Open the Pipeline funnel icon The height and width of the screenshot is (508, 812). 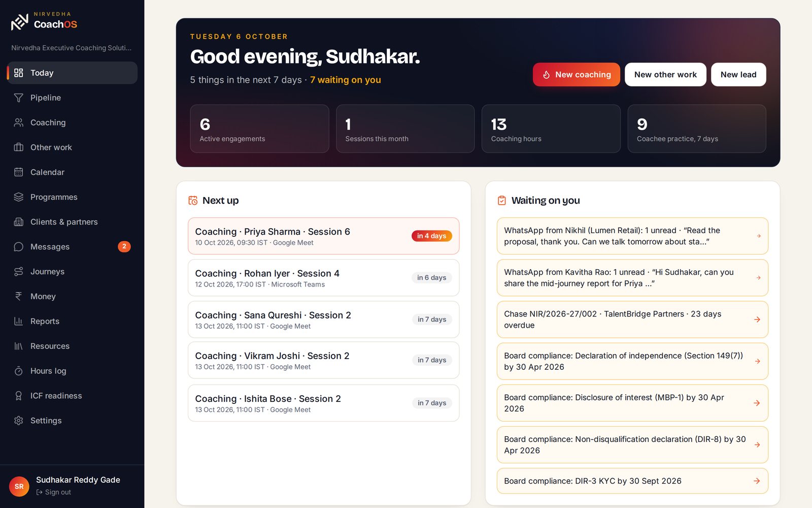tap(19, 98)
